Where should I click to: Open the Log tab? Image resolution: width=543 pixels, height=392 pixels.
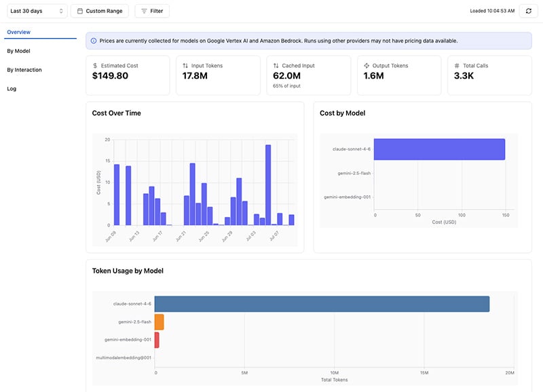pyautogui.click(x=12, y=89)
